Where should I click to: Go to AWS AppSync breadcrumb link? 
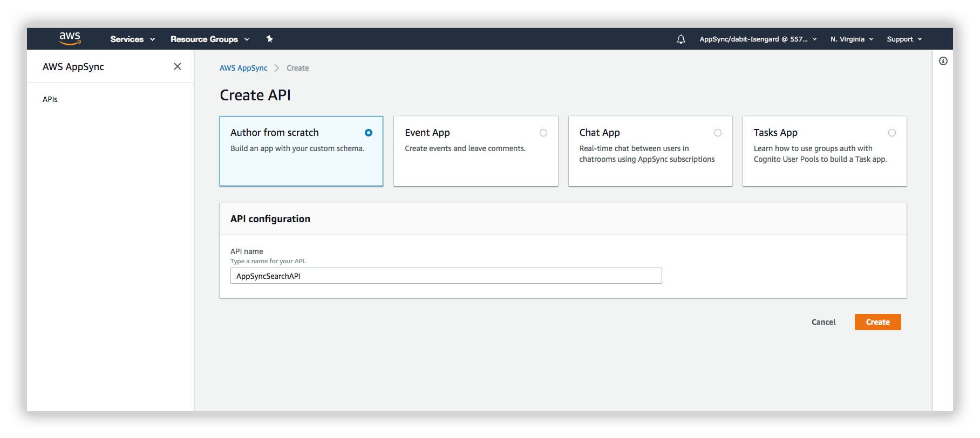tap(243, 68)
